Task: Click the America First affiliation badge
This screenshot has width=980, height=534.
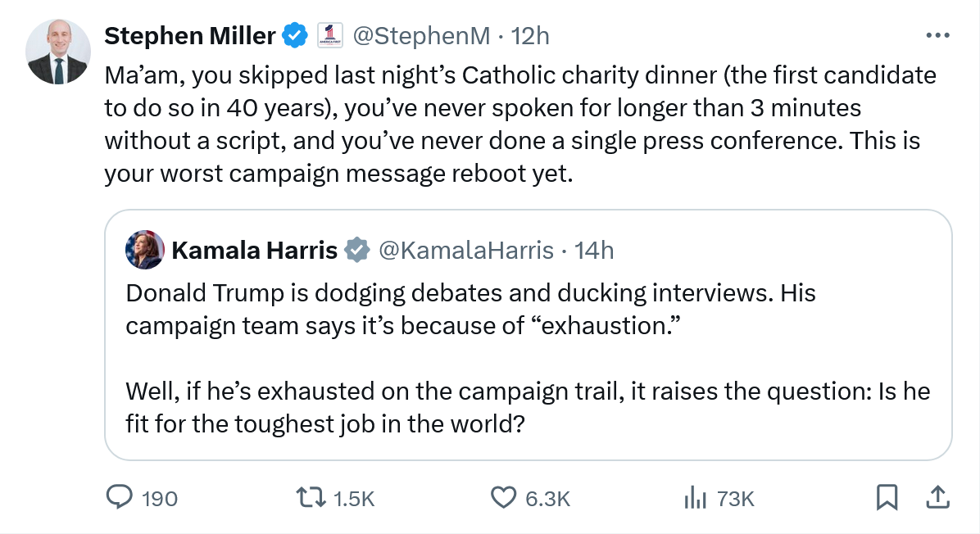Action: click(331, 36)
